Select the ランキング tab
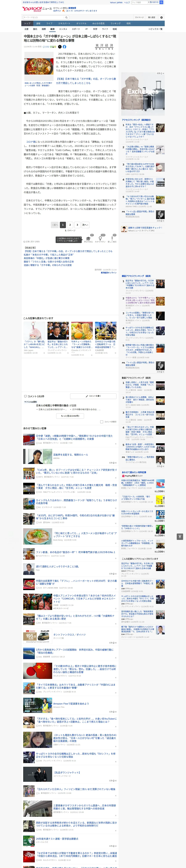Viewport: 186px width, 868px height. pyautogui.click(x=115, y=24)
